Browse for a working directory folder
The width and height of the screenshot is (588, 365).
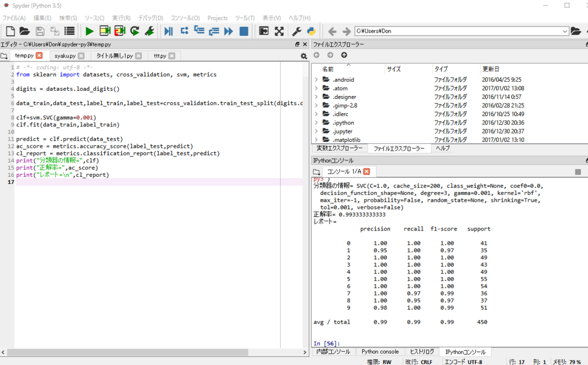coord(575,31)
